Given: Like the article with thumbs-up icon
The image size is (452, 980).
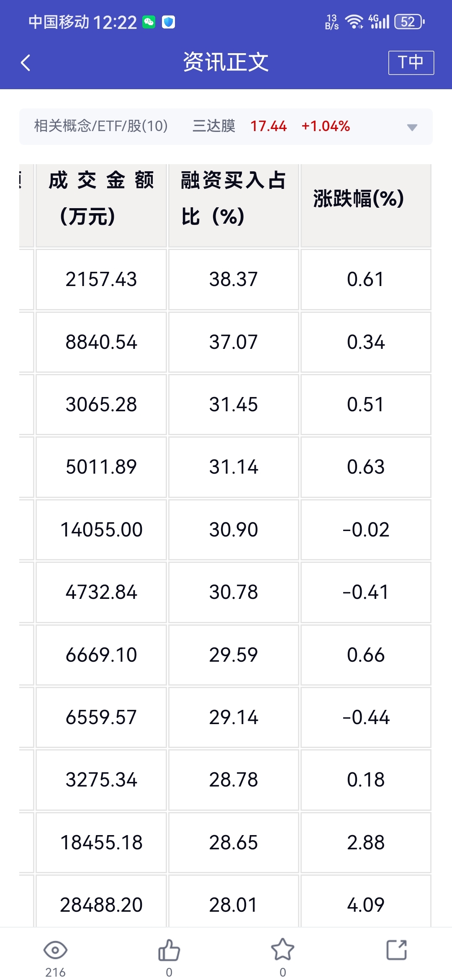Looking at the screenshot, I should pyautogui.click(x=169, y=951).
